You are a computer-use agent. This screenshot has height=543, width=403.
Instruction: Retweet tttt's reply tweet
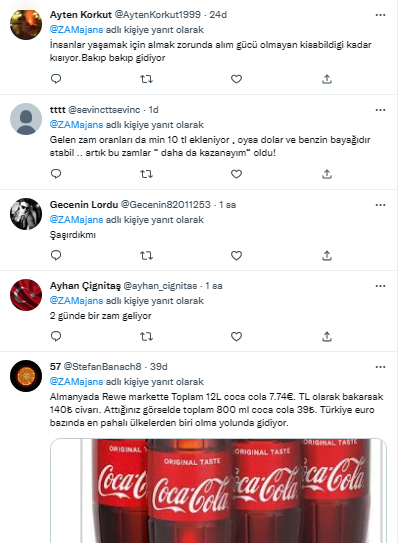coord(146,174)
